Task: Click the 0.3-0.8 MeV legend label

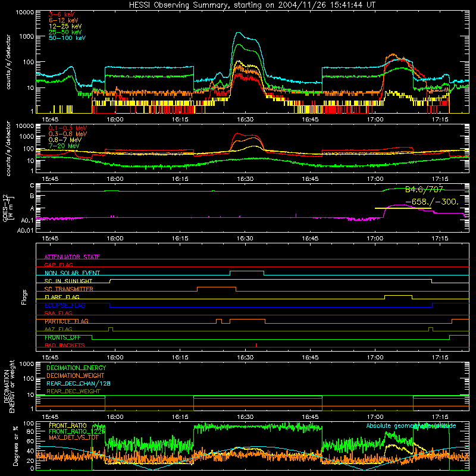Action: (x=68, y=134)
